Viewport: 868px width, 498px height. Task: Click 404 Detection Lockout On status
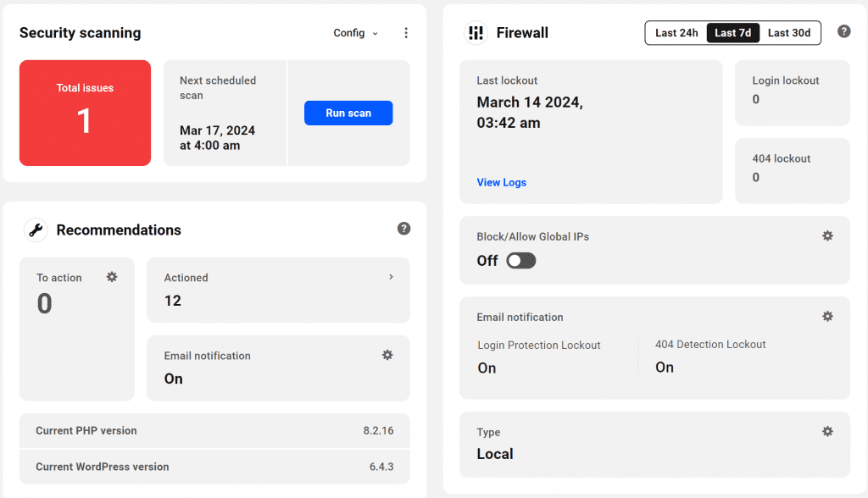pyautogui.click(x=665, y=368)
